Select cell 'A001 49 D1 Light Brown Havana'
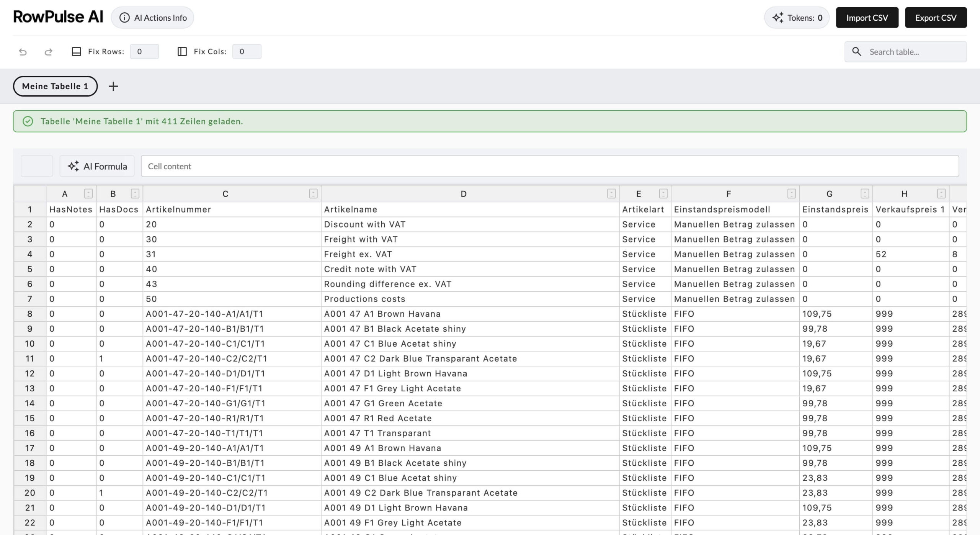Image resolution: width=980 pixels, height=535 pixels. (x=470, y=508)
